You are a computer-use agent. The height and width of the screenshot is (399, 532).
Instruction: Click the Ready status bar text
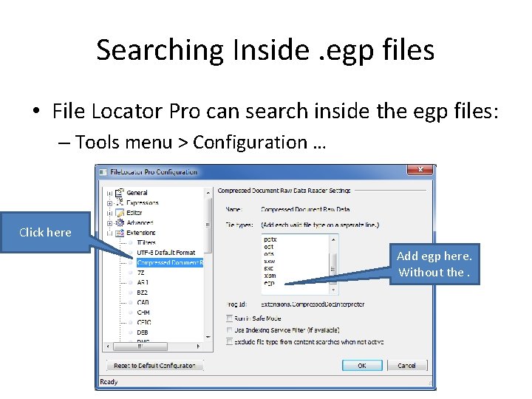[109, 382]
